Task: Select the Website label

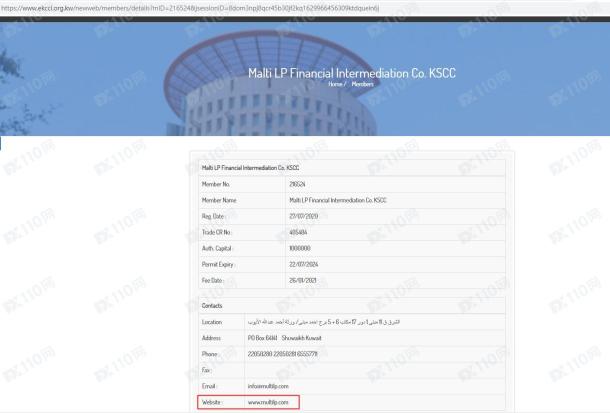Action: click(x=212, y=402)
